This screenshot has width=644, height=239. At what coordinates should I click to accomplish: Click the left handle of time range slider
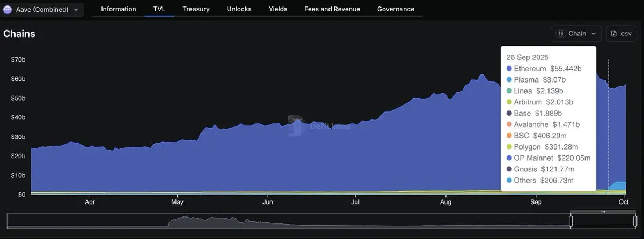tap(571, 220)
